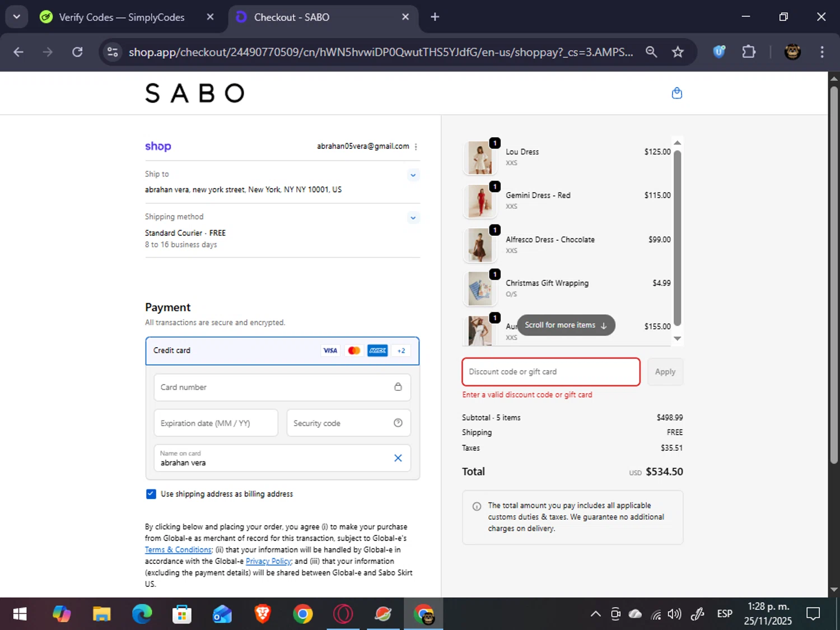Click the Gemini Dress - Red thumbnail
This screenshot has height=630, width=840.
tap(480, 202)
